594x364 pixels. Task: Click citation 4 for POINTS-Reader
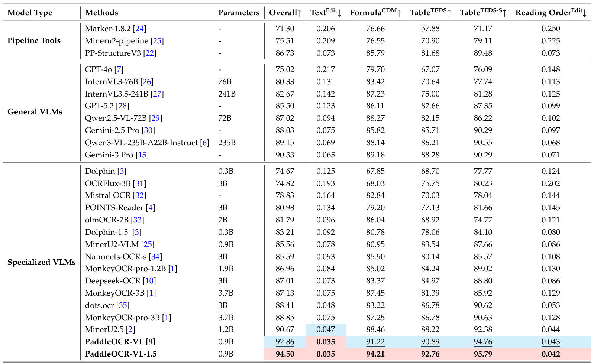click(x=151, y=208)
